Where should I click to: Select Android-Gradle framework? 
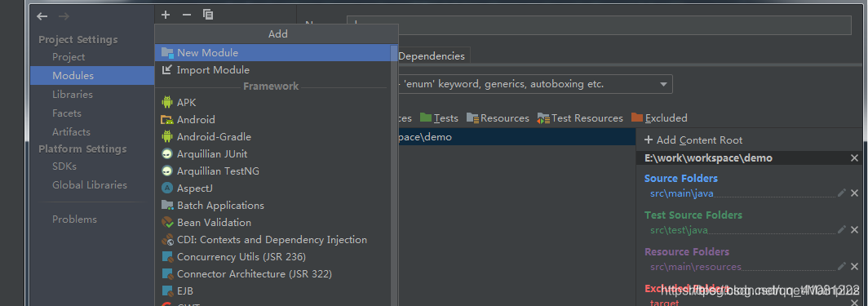[273, 136]
